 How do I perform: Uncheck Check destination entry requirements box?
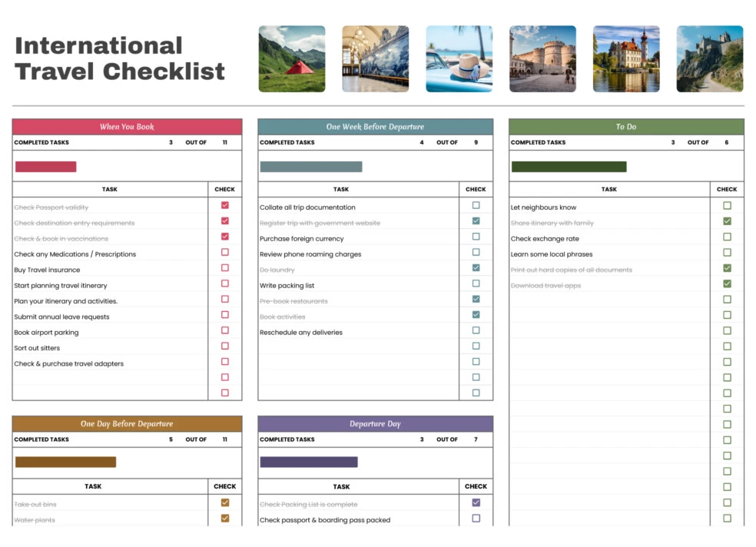point(224,220)
